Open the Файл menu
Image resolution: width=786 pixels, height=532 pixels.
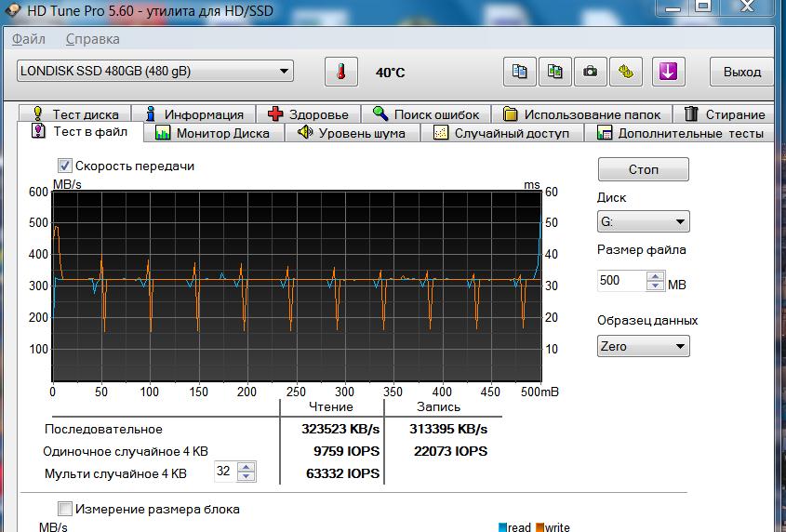tap(29, 39)
